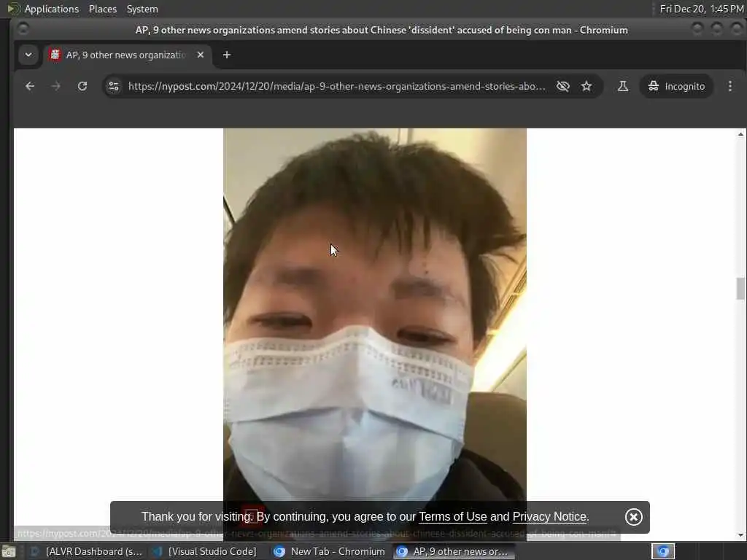Open the Applications menu
Image resolution: width=747 pixels, height=560 pixels.
point(52,9)
